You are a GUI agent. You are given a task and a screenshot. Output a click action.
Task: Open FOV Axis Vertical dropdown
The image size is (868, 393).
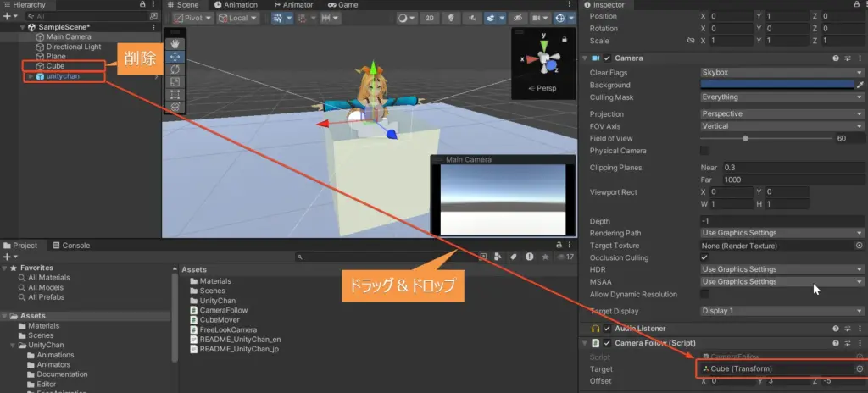[782, 125]
